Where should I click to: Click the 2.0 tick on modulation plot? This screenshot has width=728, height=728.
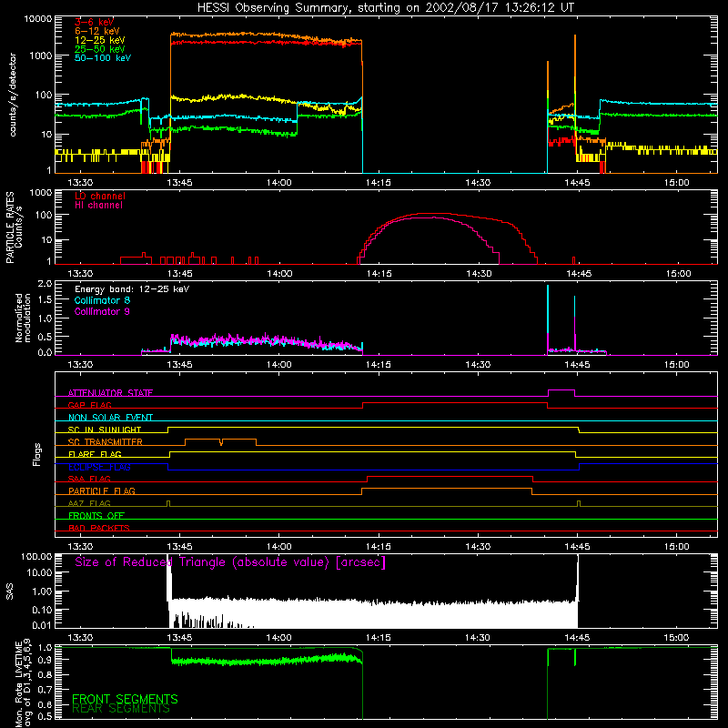coord(45,284)
